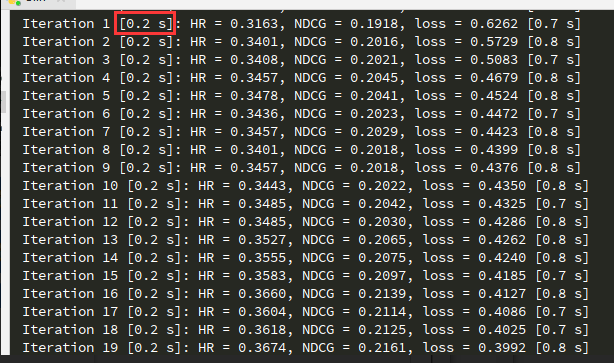Click the loss value 0.4325
614x363 pixels.
(x=502, y=204)
